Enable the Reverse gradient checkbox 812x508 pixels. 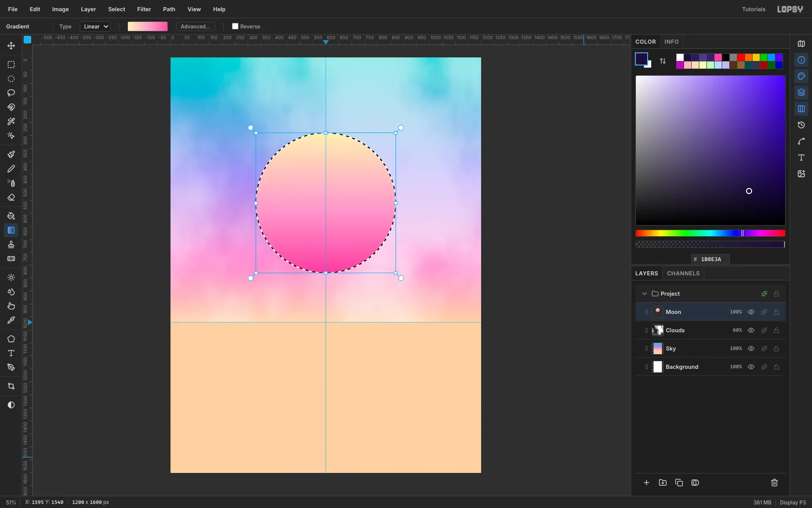[235, 26]
